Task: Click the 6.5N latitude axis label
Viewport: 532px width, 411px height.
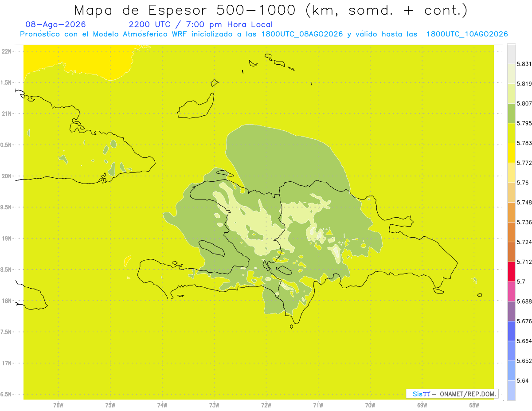Action: pyautogui.click(x=7, y=394)
